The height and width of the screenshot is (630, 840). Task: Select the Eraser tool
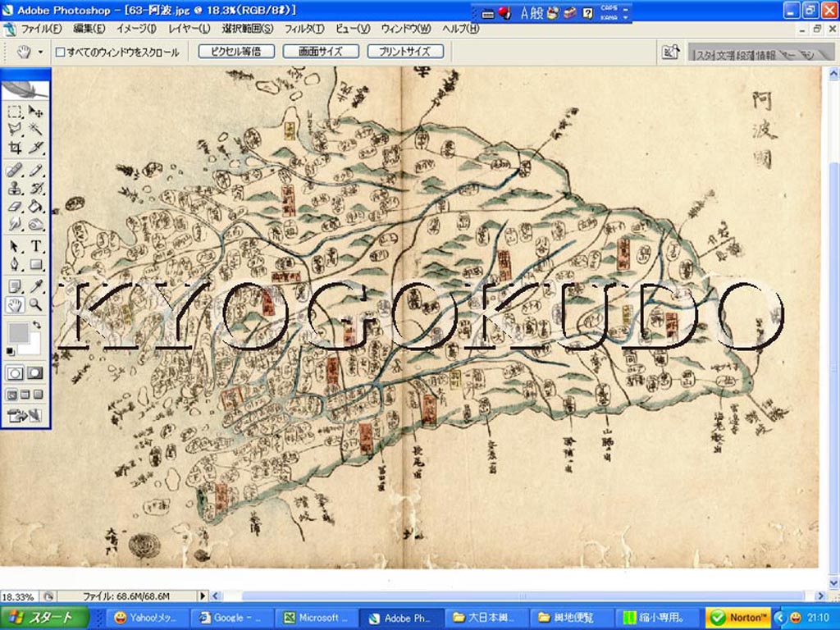click(x=15, y=206)
